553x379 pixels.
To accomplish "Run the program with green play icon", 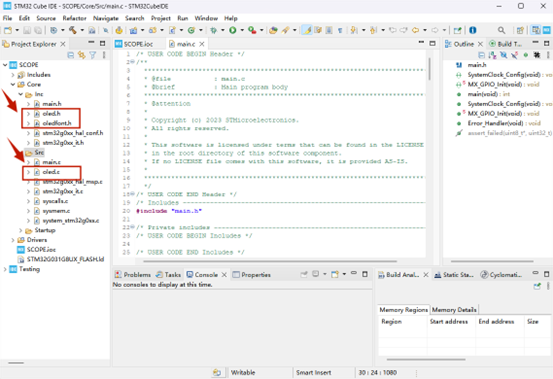I will point(232,30).
